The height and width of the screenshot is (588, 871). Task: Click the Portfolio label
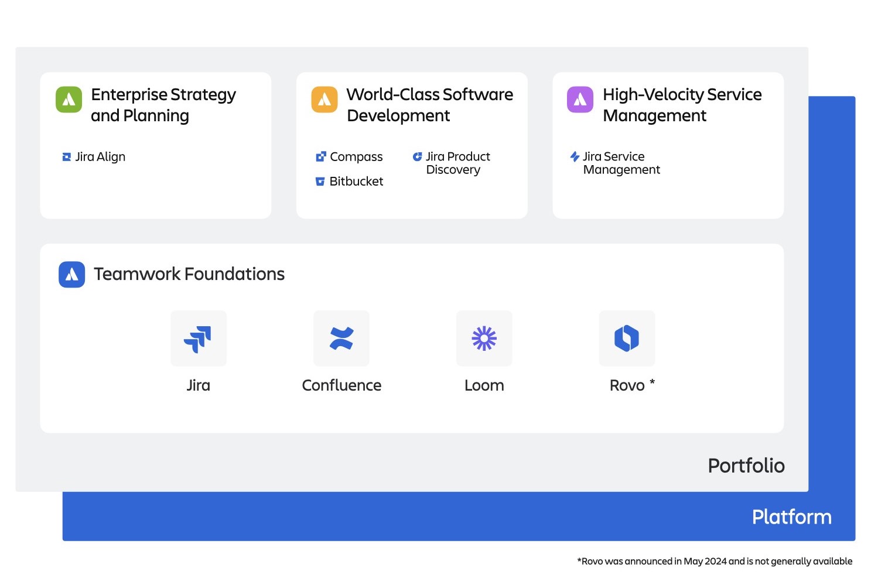pyautogui.click(x=746, y=466)
